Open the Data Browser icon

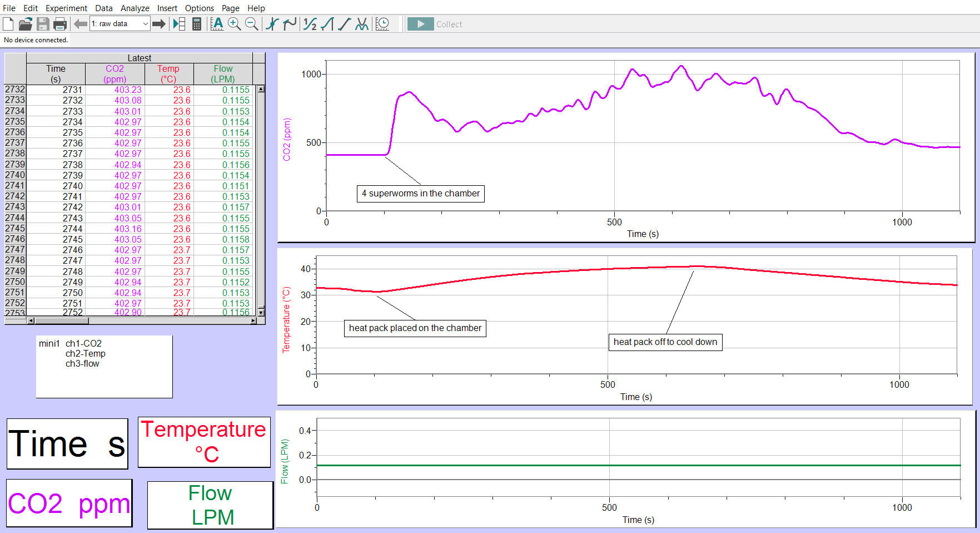click(x=179, y=24)
